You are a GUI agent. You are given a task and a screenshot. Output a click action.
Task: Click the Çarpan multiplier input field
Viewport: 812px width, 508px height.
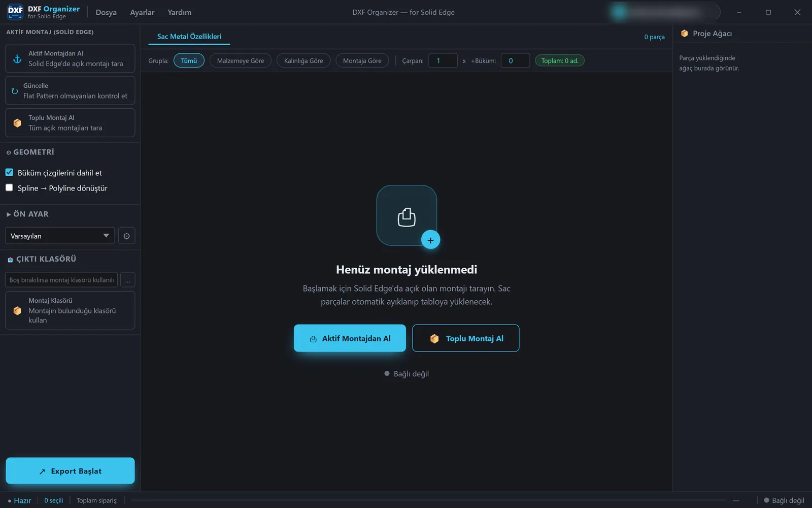443,60
